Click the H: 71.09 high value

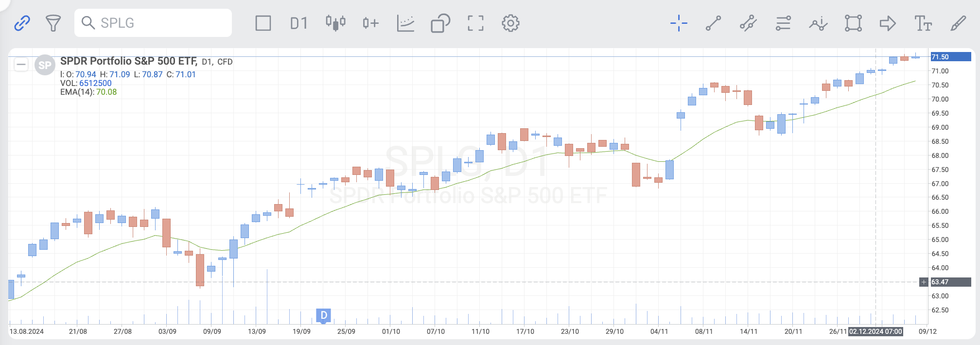pyautogui.click(x=115, y=74)
